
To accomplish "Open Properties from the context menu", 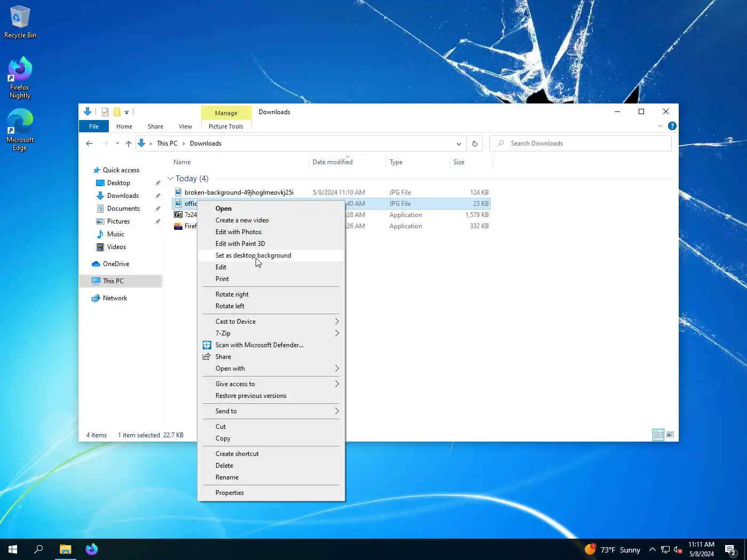I will pos(271,493).
